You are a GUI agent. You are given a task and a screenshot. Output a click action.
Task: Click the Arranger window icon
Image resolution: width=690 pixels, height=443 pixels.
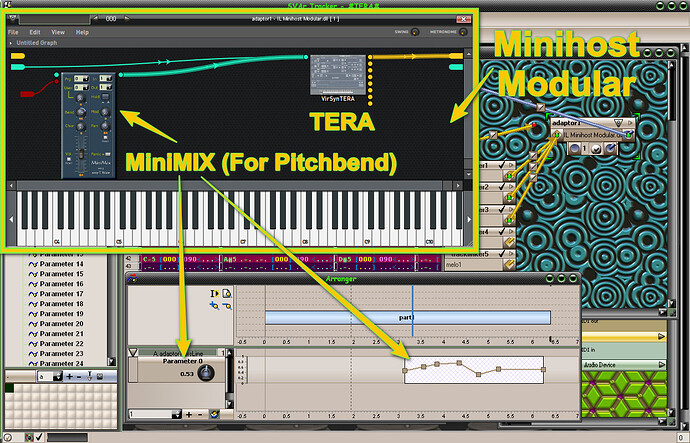132,278
